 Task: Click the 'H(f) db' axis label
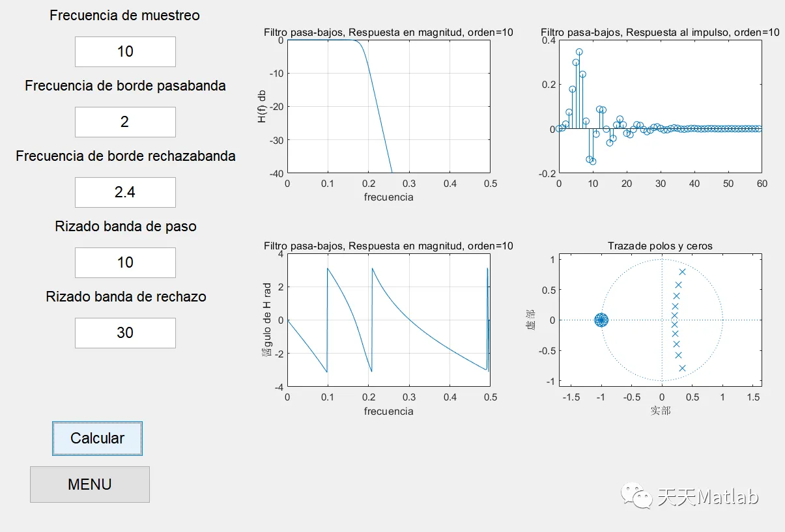pyautogui.click(x=262, y=106)
